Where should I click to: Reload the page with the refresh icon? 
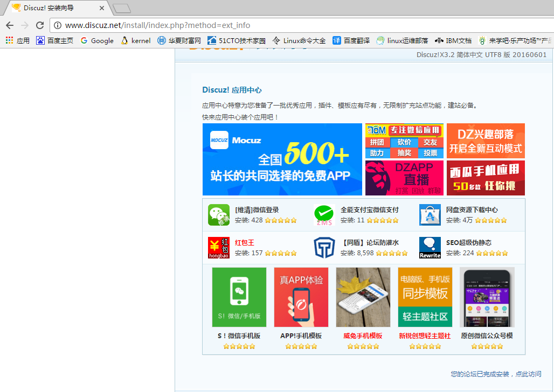(40, 25)
